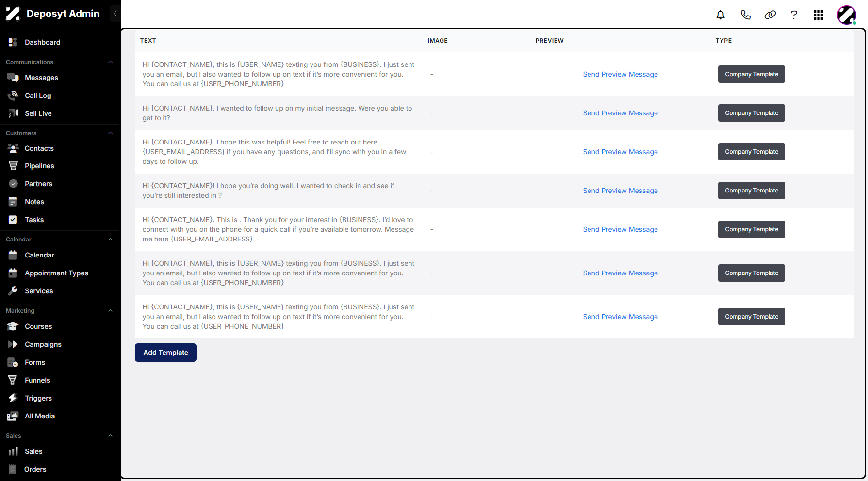Image resolution: width=868 pixels, height=481 pixels.
Task: Click the Calendar icon in sidebar
Action: pos(13,255)
